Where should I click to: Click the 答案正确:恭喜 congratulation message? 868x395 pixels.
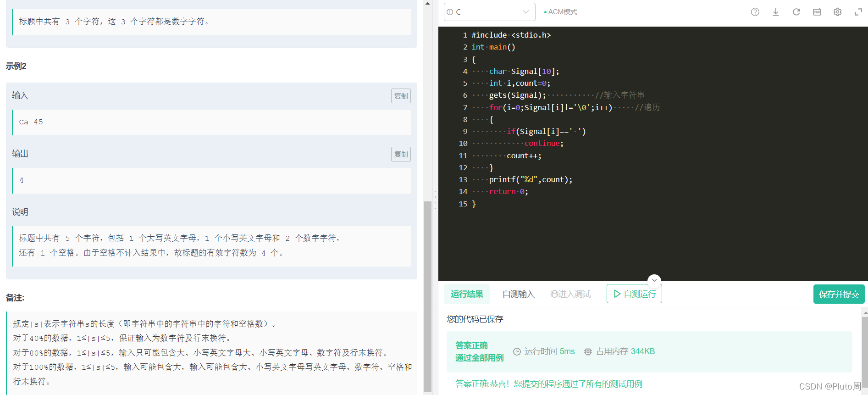548,384
